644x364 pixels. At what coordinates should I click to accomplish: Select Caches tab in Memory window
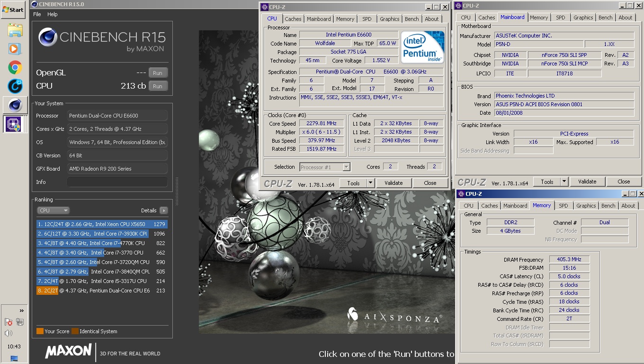coord(490,206)
